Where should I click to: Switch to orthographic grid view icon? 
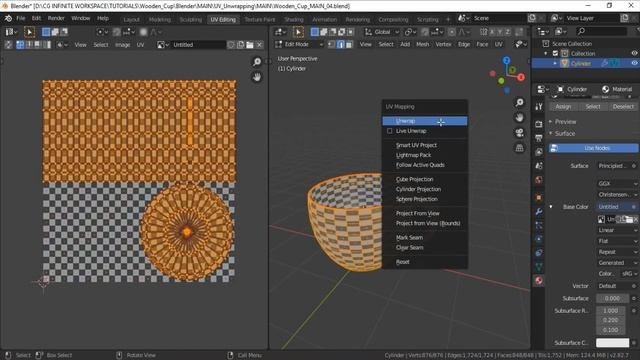[519, 148]
